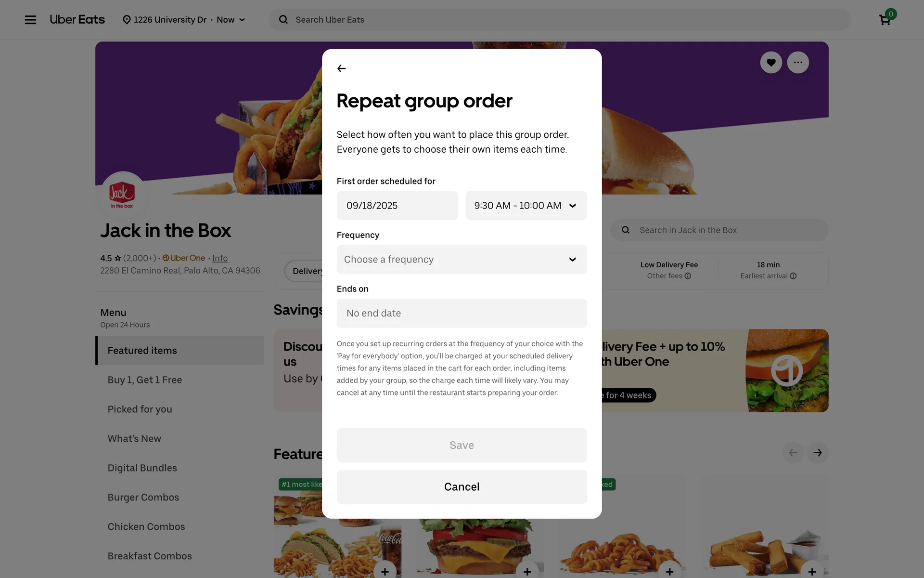Open the more options ellipsis button

(798, 63)
